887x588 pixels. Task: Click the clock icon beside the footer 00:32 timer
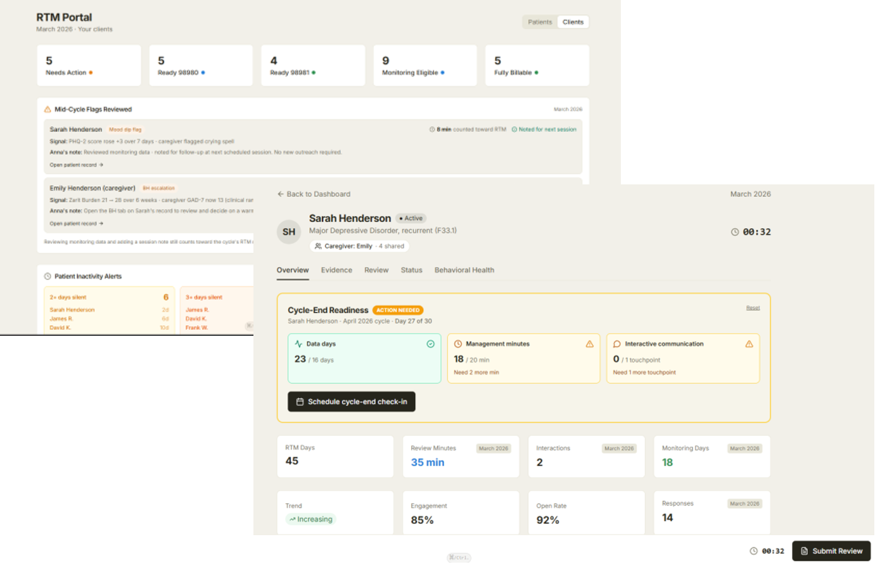click(754, 551)
